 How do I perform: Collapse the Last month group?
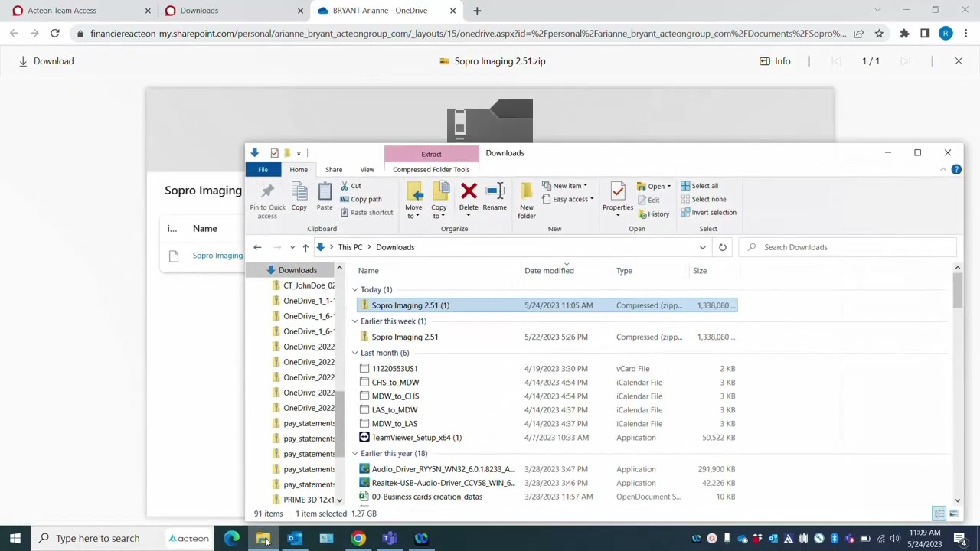[x=354, y=353]
